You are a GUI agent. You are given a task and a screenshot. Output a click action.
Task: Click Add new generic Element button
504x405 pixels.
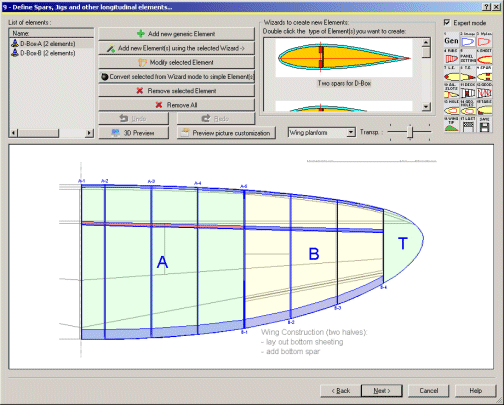(176, 34)
